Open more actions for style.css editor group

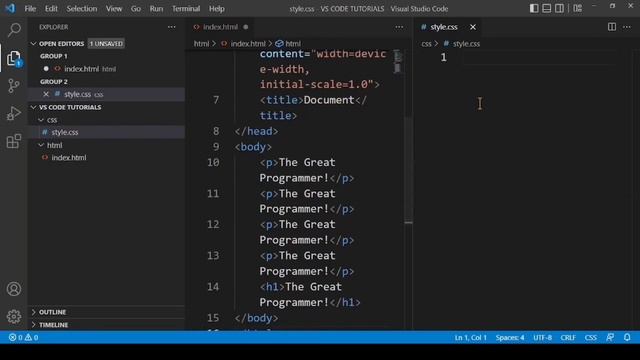(627, 27)
